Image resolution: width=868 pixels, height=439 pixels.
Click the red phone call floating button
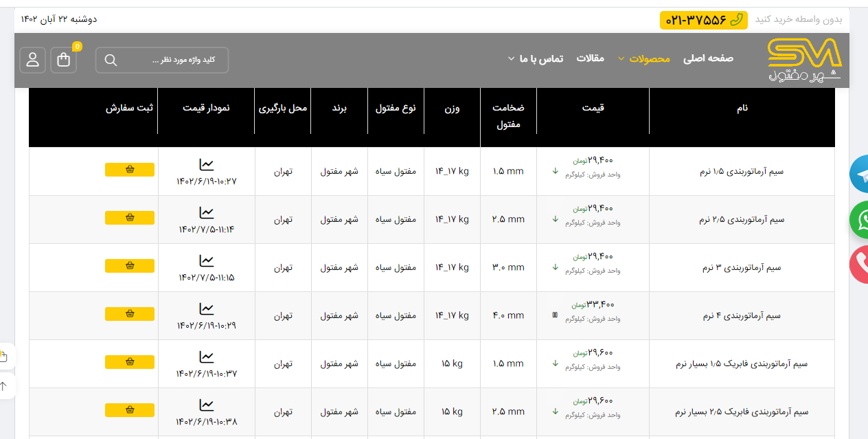coord(859,265)
